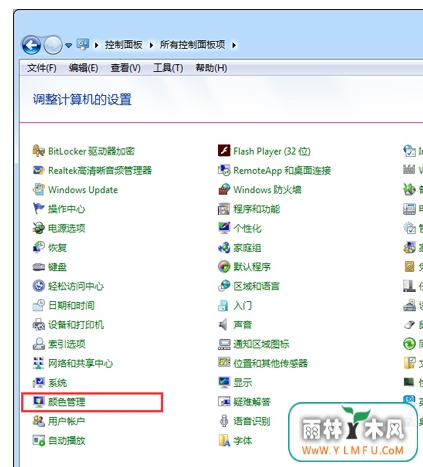Open BitLocker 驱动器加密 icon
Viewport: 423px width, 467px height.
[39, 151]
